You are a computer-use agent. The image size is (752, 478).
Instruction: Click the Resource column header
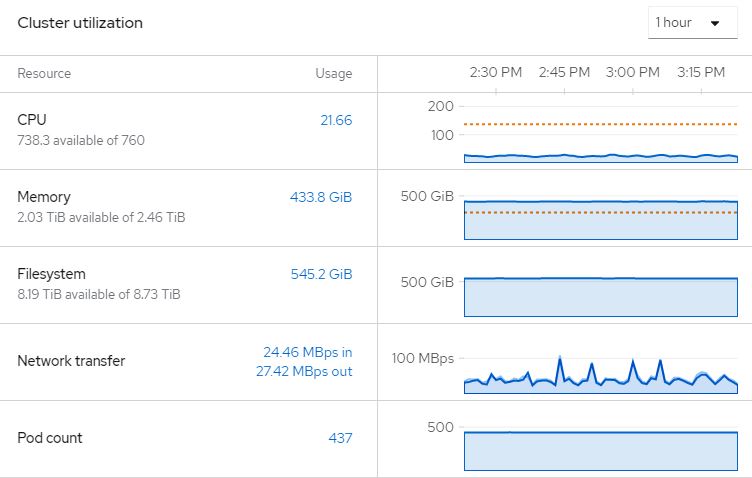[x=44, y=73]
